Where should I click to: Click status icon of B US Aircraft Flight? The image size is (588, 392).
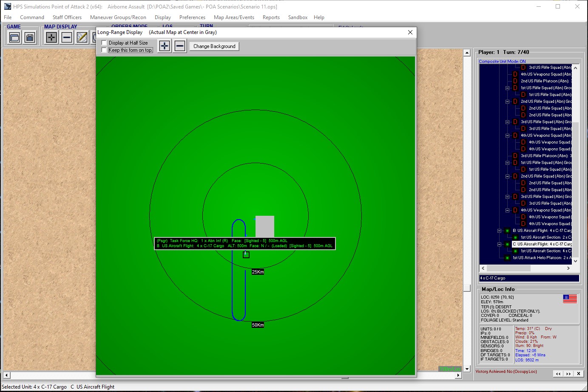click(x=507, y=231)
